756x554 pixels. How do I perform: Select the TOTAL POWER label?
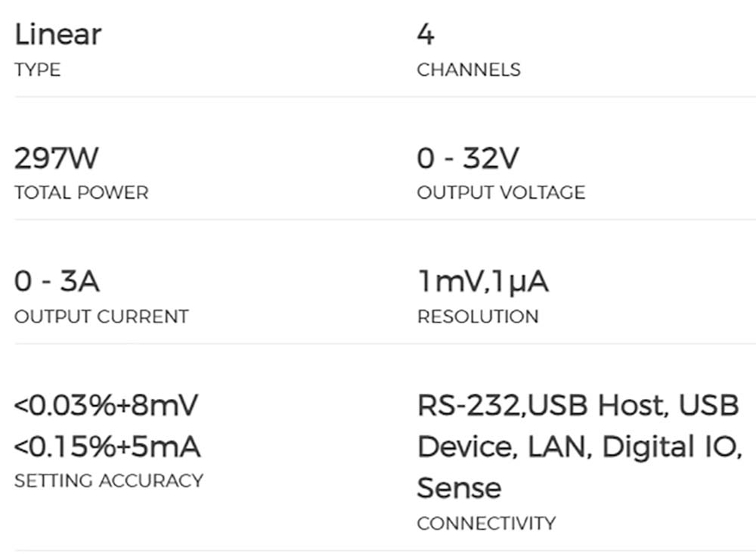coord(81,193)
